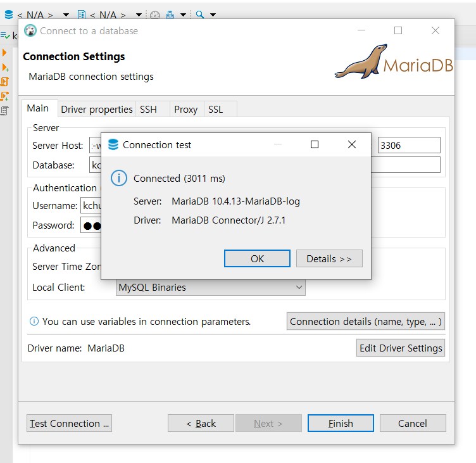This screenshot has height=463, width=476.
Task: Minimize the Connect to a database window
Action: (x=361, y=30)
